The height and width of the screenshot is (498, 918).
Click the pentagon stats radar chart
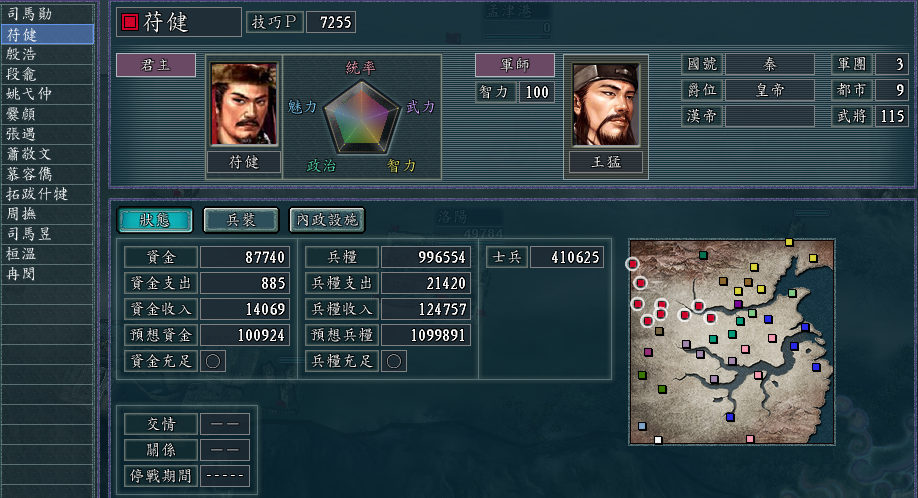click(x=362, y=117)
